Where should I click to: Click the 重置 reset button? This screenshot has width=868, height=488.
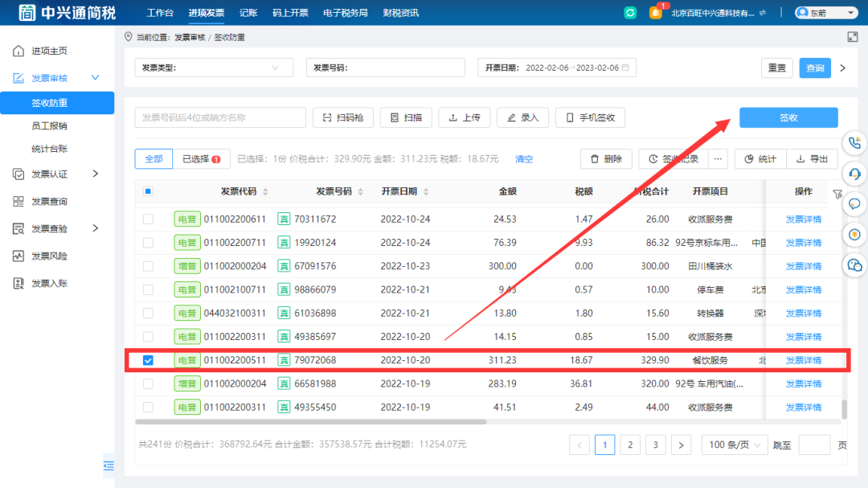click(776, 68)
